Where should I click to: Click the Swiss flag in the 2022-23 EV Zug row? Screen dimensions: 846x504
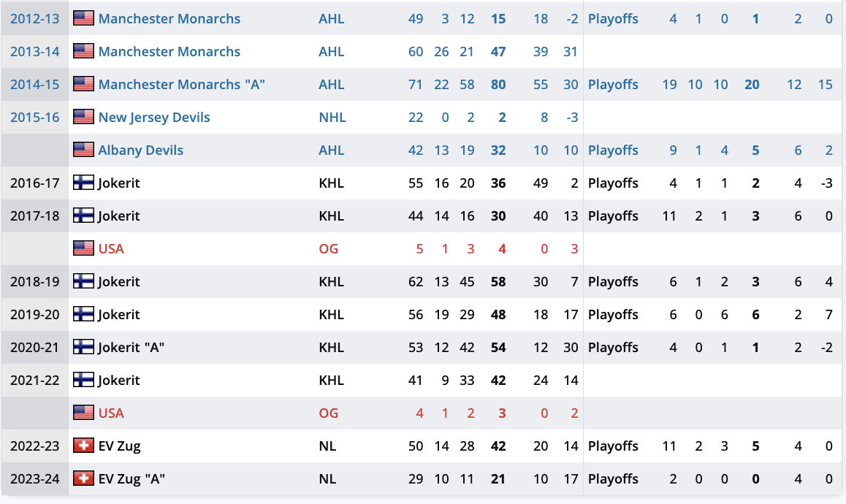coord(83,446)
